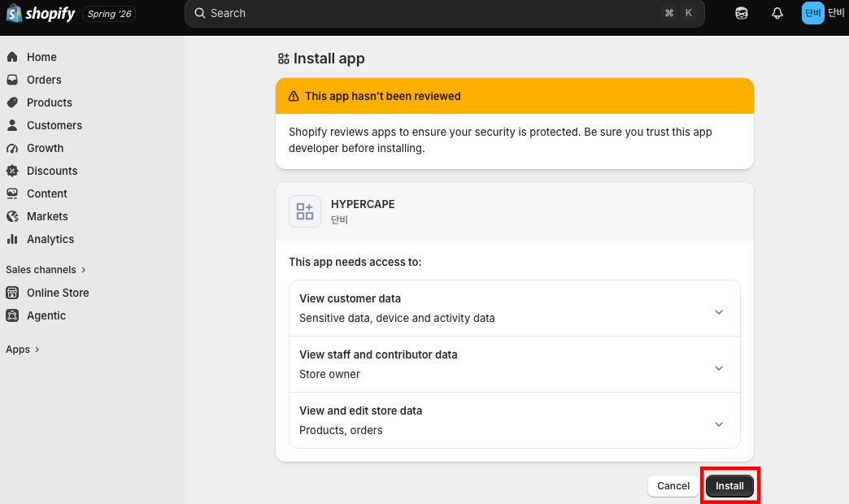Image resolution: width=849 pixels, height=504 pixels.
Task: Open the Sidekick assistant icon
Action: point(742,13)
